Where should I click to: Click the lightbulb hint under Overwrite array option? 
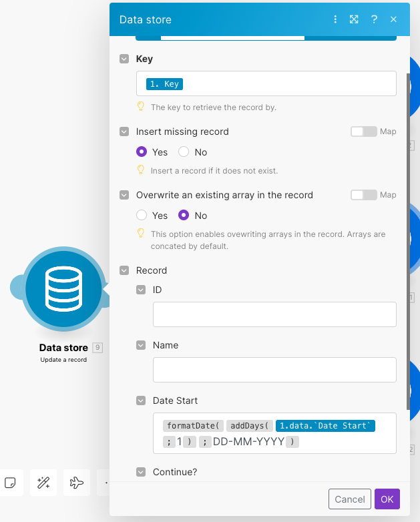(x=140, y=233)
